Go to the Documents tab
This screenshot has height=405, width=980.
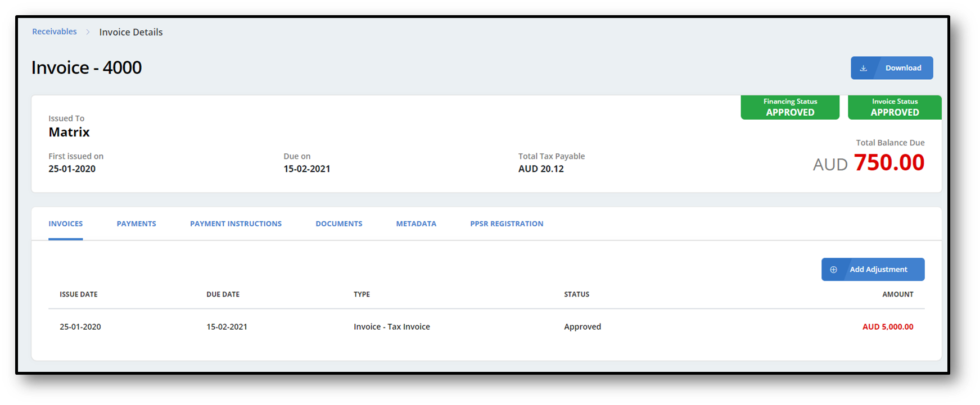click(x=339, y=224)
